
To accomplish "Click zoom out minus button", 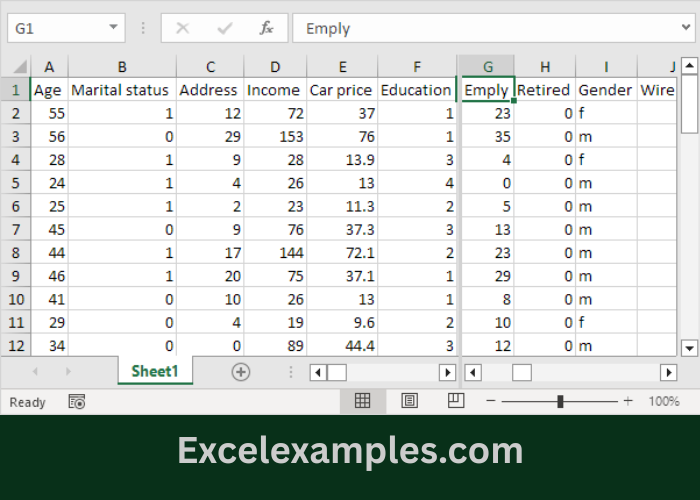I will 490,401.
